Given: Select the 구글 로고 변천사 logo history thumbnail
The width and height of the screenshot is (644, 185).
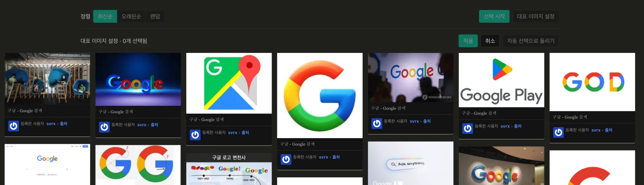Looking at the screenshot, I should (x=229, y=169).
